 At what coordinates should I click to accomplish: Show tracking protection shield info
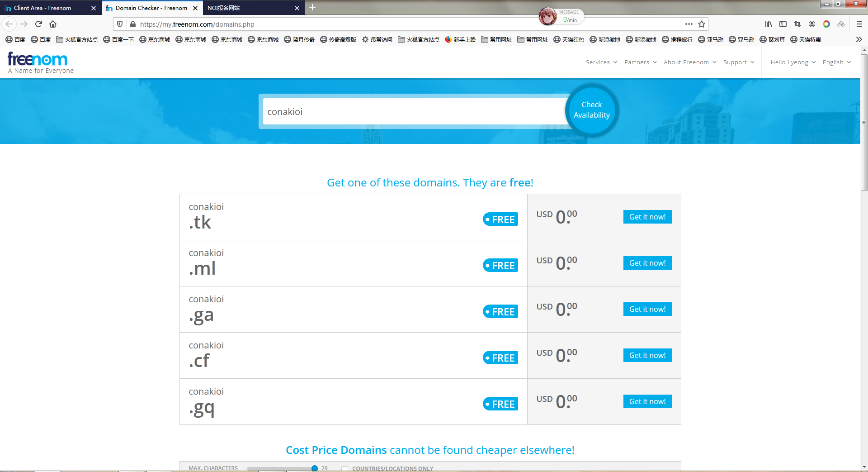point(120,24)
